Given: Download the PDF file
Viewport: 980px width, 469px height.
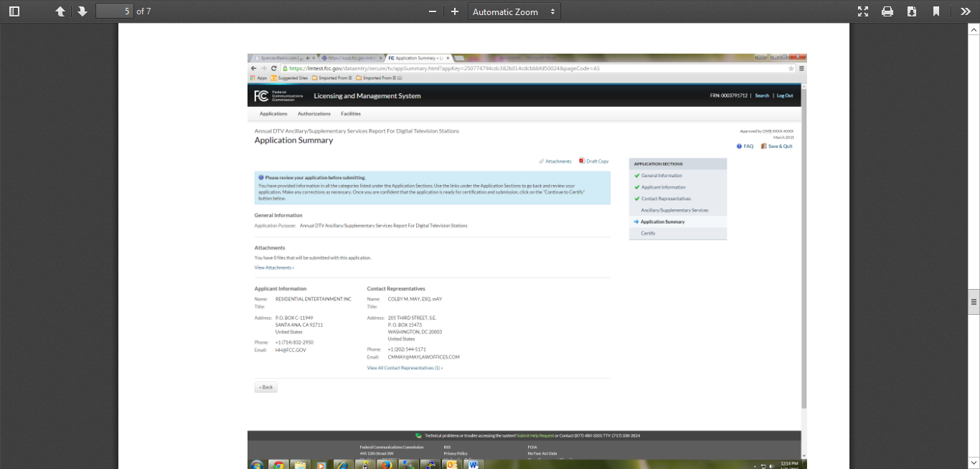Looking at the screenshot, I should coord(912,11).
